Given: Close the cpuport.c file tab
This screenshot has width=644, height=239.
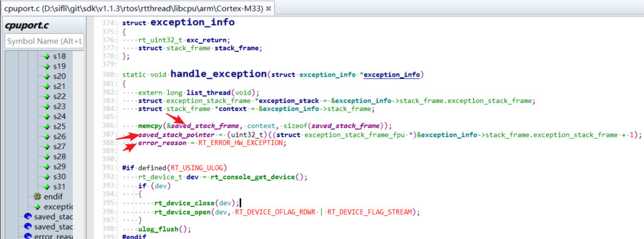Looking at the screenshot, I should (268, 8).
